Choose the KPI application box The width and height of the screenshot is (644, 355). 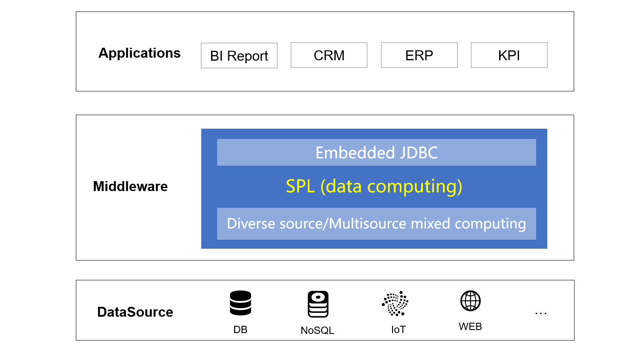pyautogui.click(x=509, y=55)
